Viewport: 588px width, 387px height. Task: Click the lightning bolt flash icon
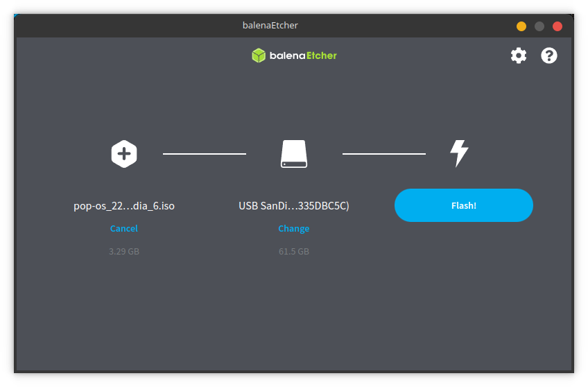[459, 153]
